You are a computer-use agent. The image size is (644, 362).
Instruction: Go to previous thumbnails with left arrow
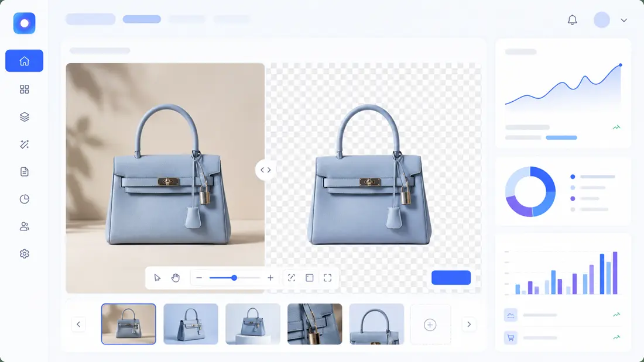pos(78,324)
